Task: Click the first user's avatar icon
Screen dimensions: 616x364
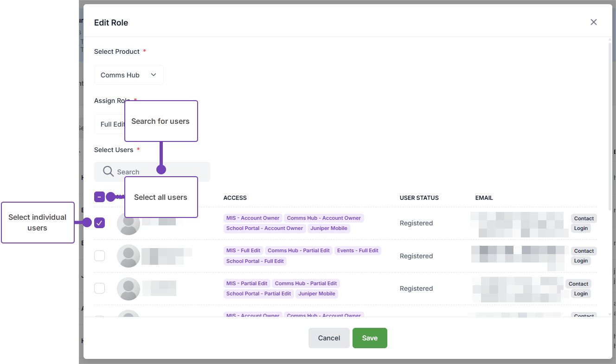Action: tap(128, 224)
